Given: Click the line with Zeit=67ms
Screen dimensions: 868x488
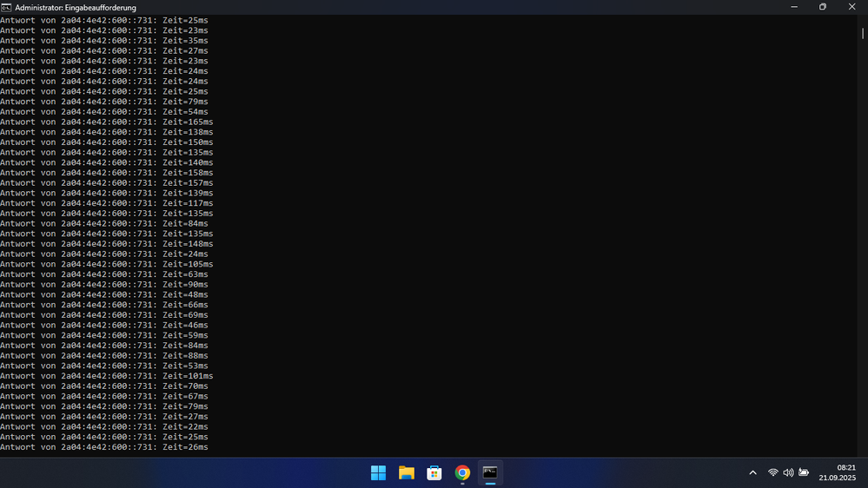Looking at the screenshot, I should (x=104, y=396).
